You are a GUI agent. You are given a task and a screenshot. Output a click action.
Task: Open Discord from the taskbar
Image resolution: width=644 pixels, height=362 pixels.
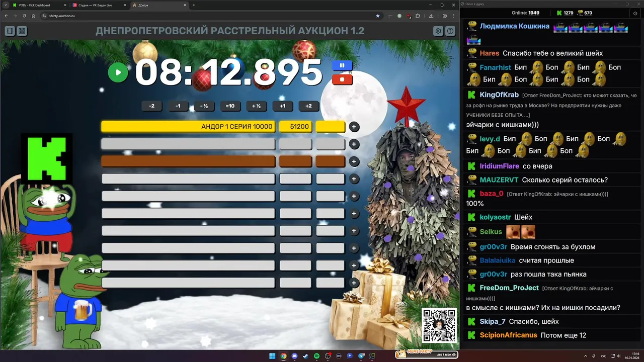coord(294,356)
